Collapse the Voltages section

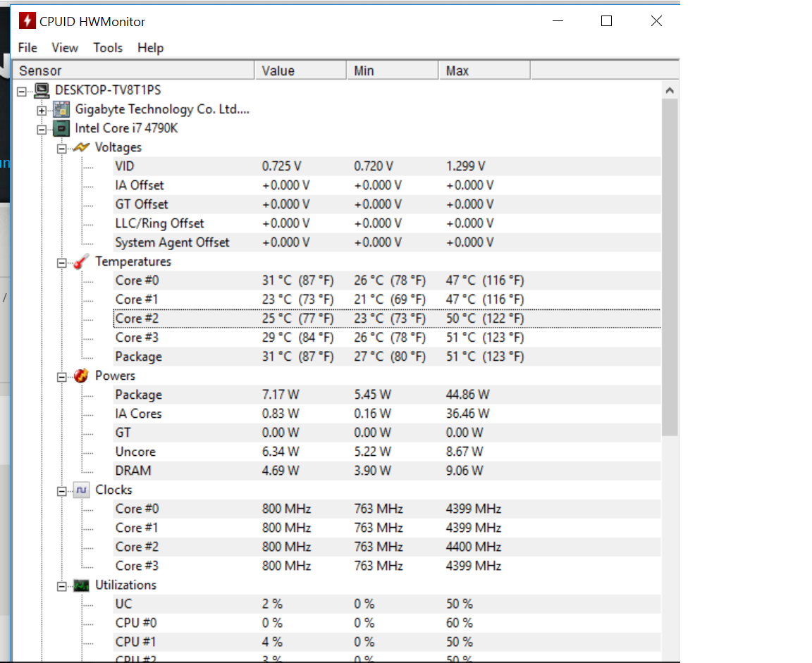click(x=61, y=149)
